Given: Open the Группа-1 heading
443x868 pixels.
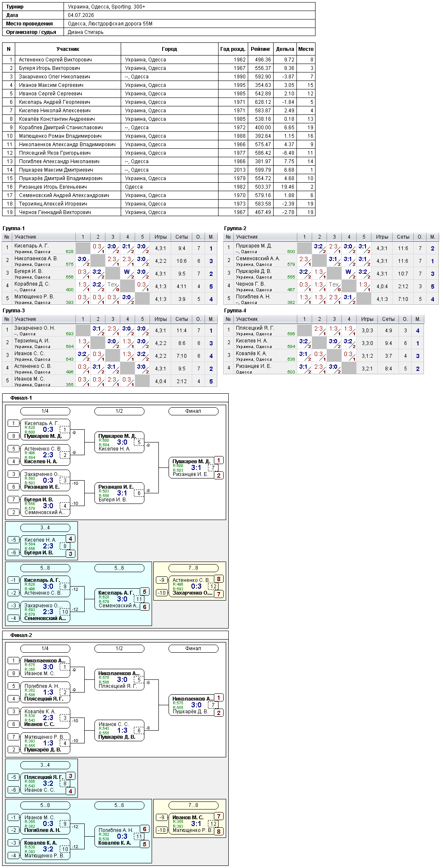Looking at the screenshot, I should click(x=14, y=228).
